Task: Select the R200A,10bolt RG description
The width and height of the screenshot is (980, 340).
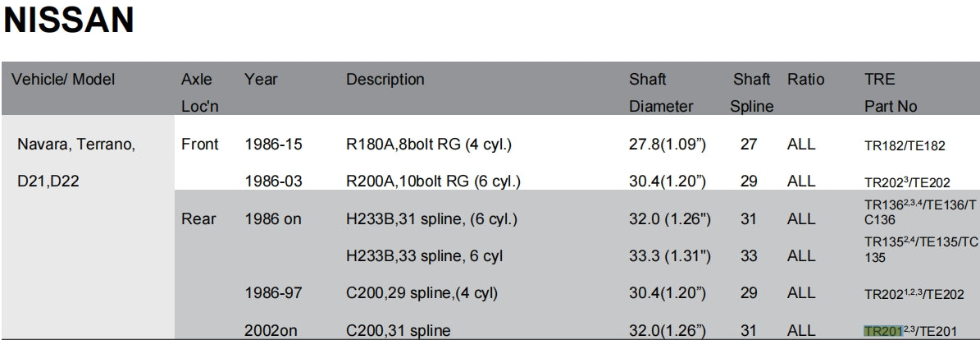Action: click(433, 181)
